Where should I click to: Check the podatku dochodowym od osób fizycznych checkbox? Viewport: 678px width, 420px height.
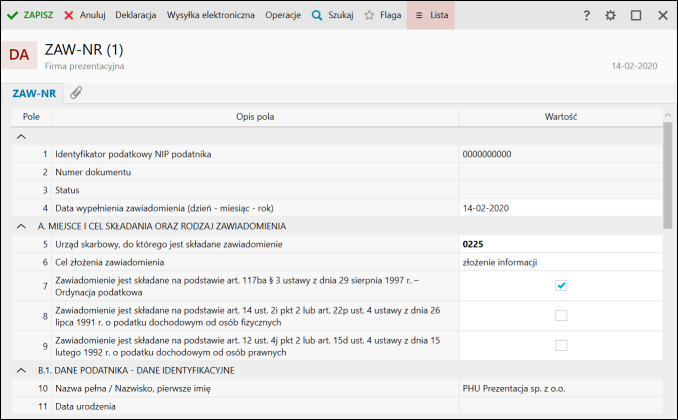(x=561, y=315)
